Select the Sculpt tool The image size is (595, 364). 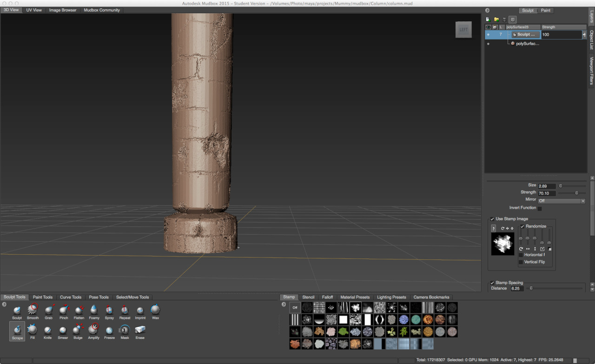(x=17, y=311)
